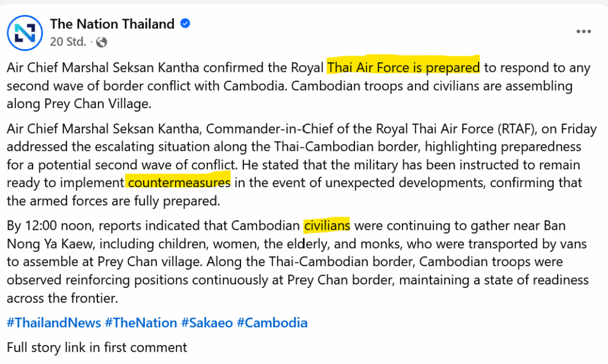This screenshot has width=608, height=364.
Task: Click the highlighted word "civilians"
Action: coord(327,226)
